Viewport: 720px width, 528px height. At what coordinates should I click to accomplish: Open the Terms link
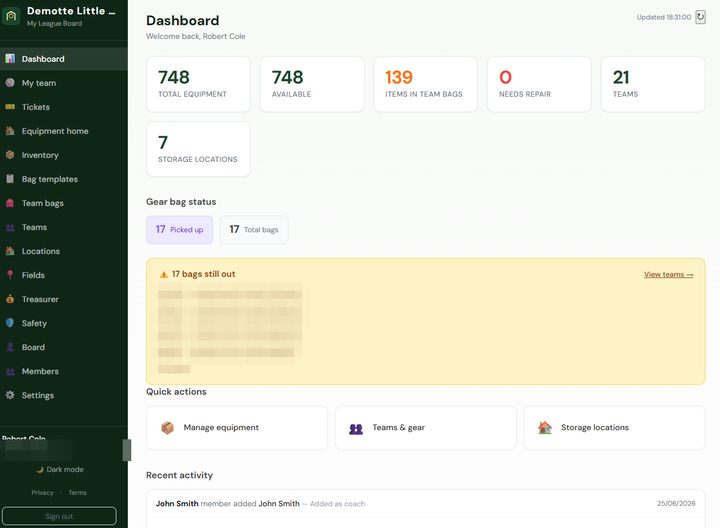[78, 492]
